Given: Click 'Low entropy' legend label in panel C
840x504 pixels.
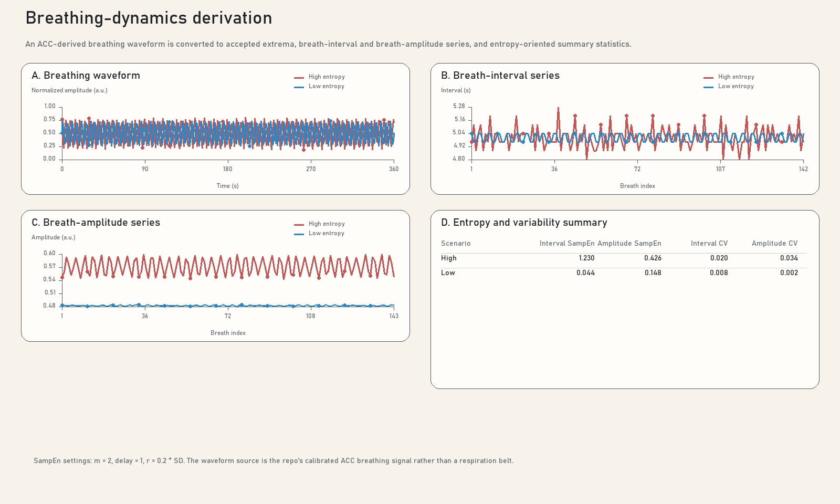Looking at the screenshot, I should [326, 233].
